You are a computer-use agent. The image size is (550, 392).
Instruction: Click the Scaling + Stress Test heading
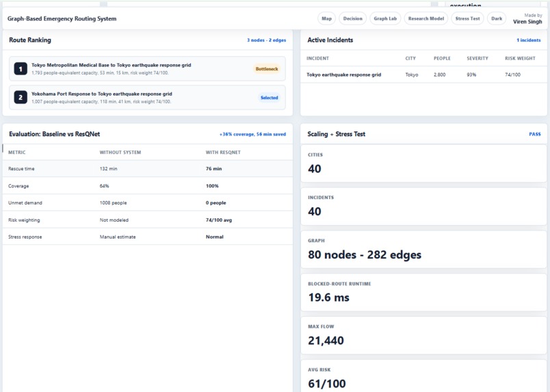coord(336,134)
